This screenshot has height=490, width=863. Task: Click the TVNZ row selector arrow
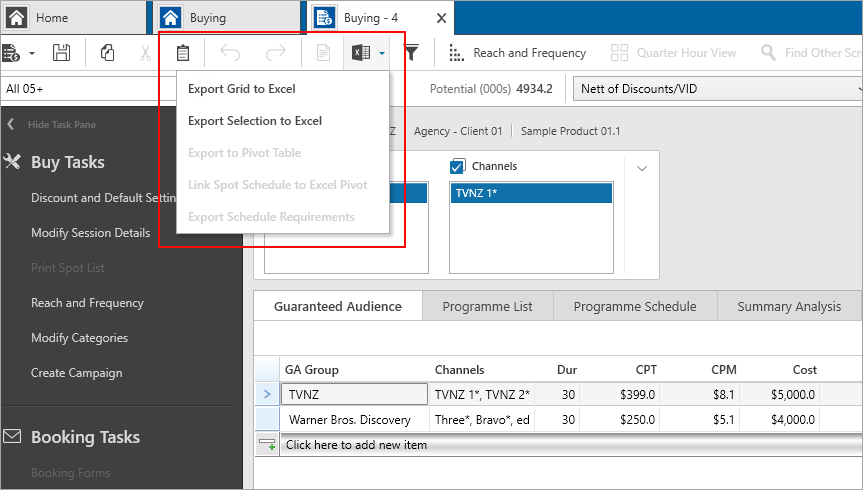tap(267, 394)
